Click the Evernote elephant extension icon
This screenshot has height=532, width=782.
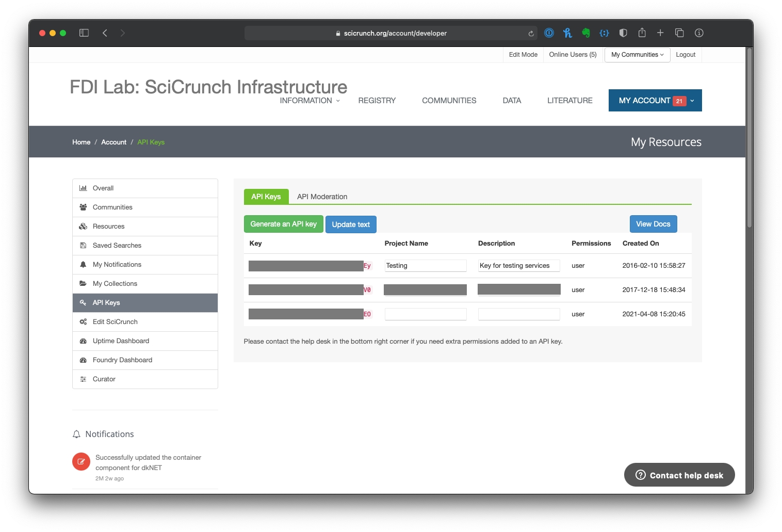[586, 33]
